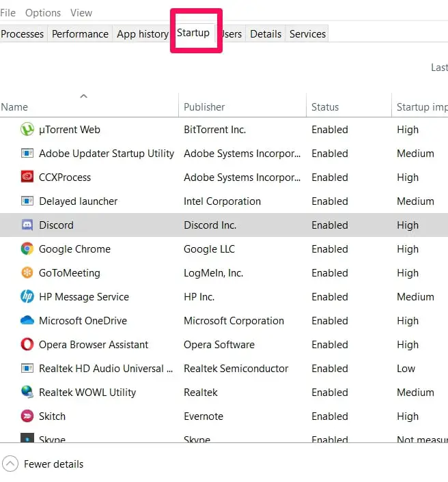Viewport: 448px width, 482px height.
Task: Select the Adobe Updater Startup Utility name
Action: pyautogui.click(x=107, y=154)
